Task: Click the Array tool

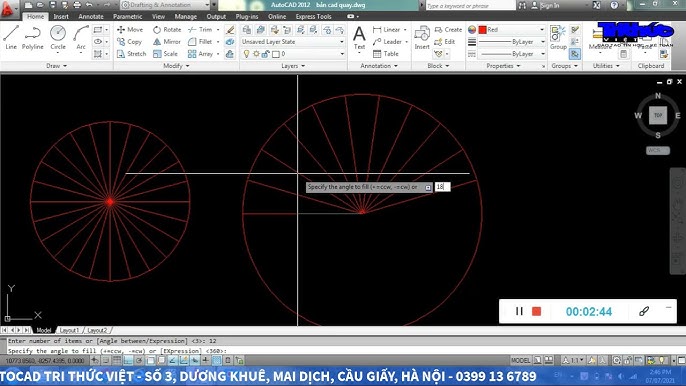Action: click(200, 54)
